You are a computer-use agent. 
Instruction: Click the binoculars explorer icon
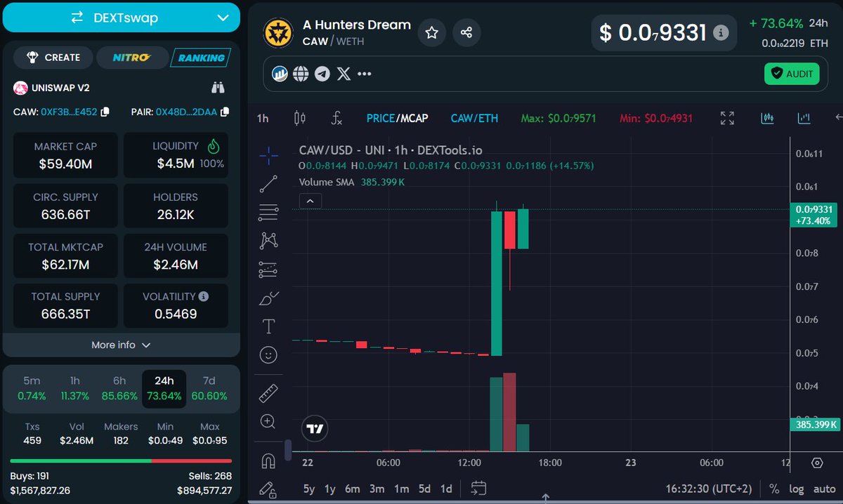point(218,88)
